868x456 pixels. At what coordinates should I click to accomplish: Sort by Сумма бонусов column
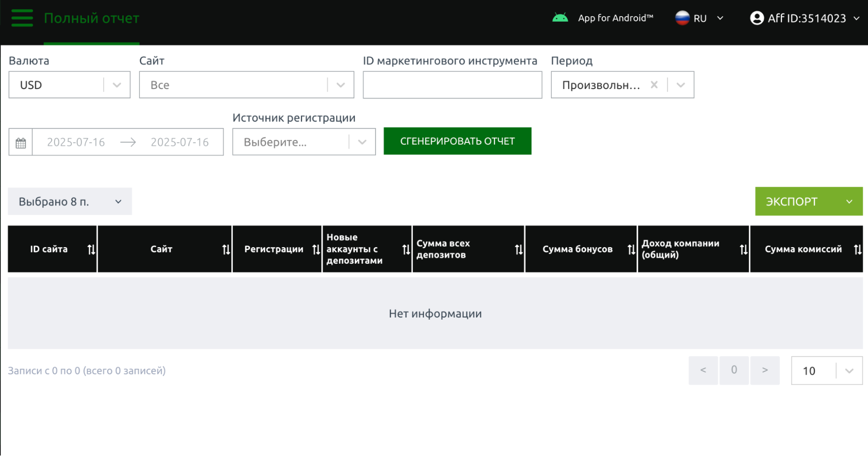click(x=631, y=249)
